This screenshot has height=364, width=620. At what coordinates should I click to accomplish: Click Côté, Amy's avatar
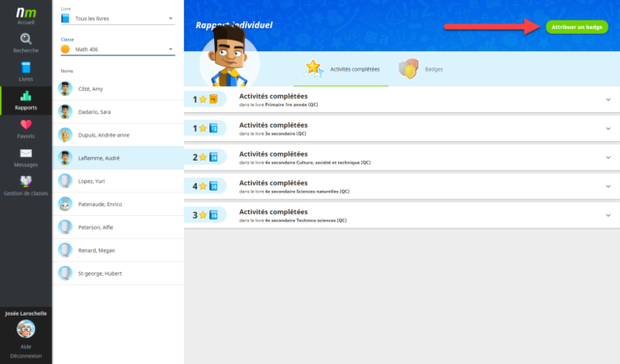pos(65,88)
